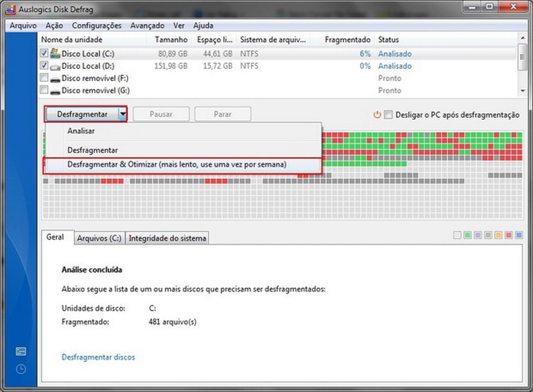
Task: Open the Arquivo menu
Action: (23, 25)
